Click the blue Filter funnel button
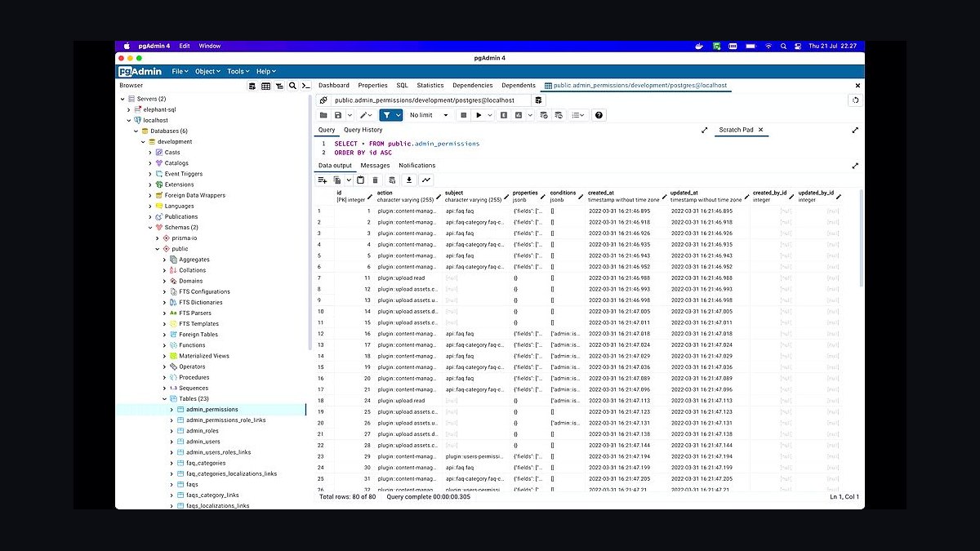This screenshot has width=980, height=551. point(386,115)
